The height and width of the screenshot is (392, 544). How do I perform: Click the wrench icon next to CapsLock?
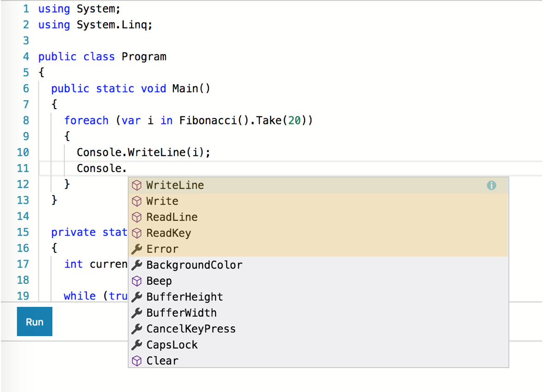[136, 345]
